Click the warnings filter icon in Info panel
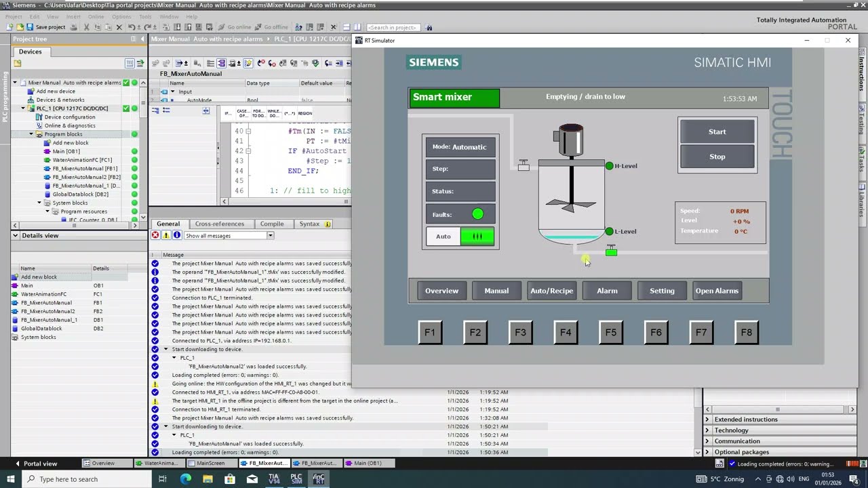 [166, 235]
